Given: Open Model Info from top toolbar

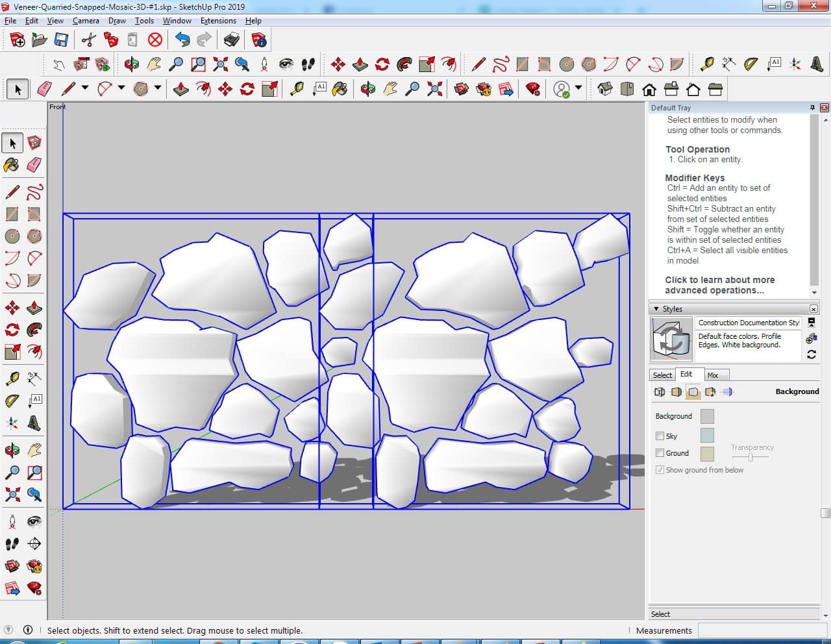Looking at the screenshot, I should point(259,40).
